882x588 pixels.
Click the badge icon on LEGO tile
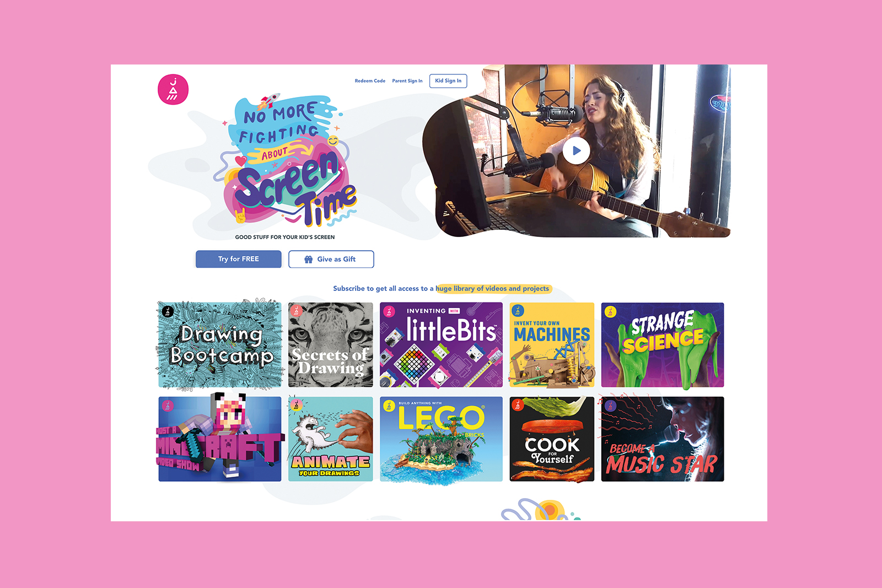(389, 406)
